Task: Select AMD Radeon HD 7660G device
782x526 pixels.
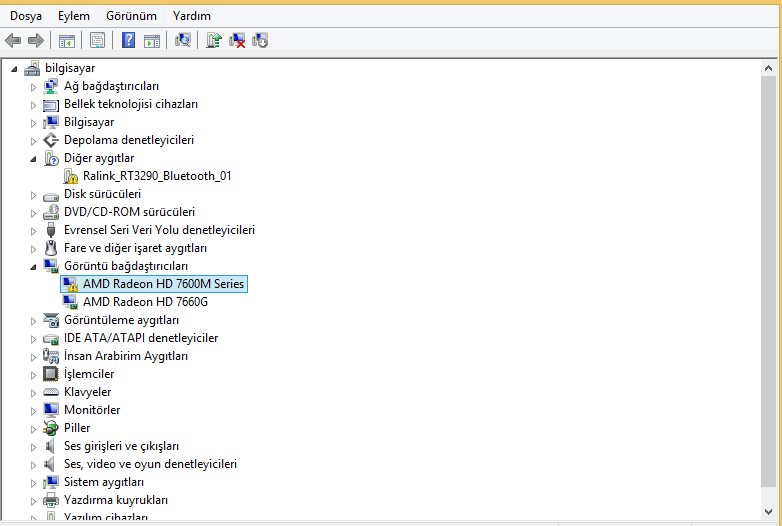Action: (x=145, y=302)
